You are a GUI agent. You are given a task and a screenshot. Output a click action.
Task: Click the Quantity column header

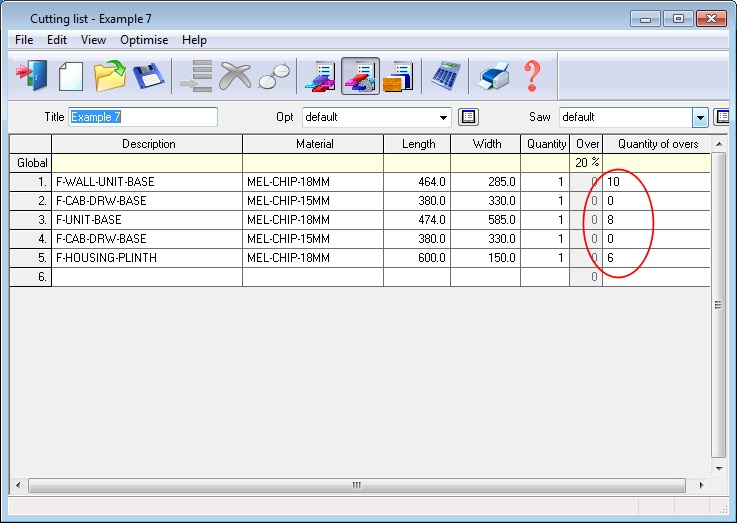pos(545,144)
